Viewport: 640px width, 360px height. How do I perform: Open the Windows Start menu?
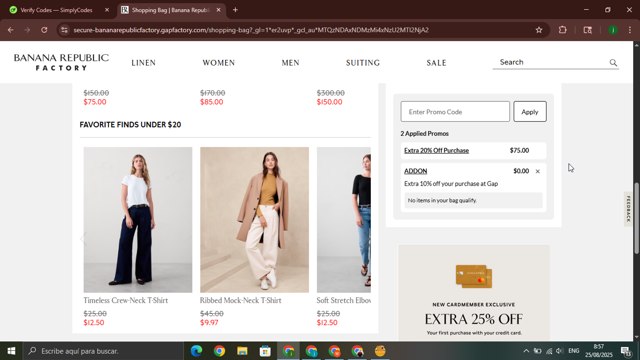pyautogui.click(x=11, y=351)
